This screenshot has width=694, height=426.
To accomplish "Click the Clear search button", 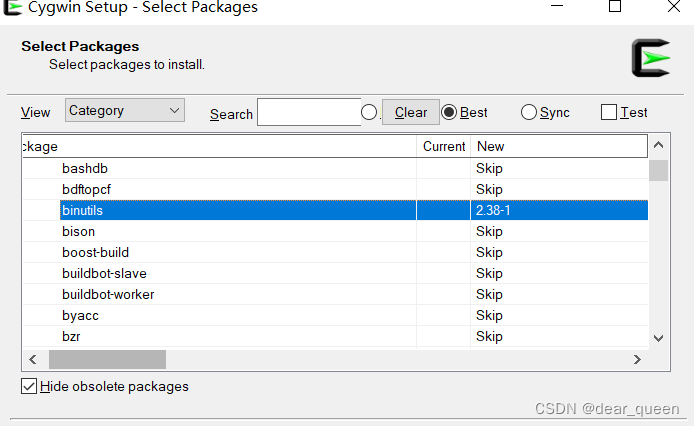I will [411, 112].
